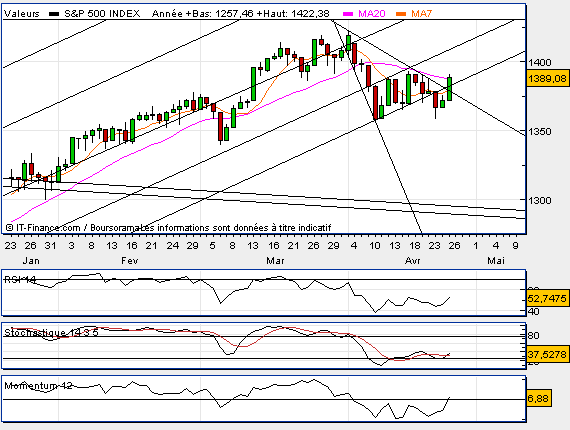
Task: Click the Momentum value tag 6,88
Action: tap(539, 398)
